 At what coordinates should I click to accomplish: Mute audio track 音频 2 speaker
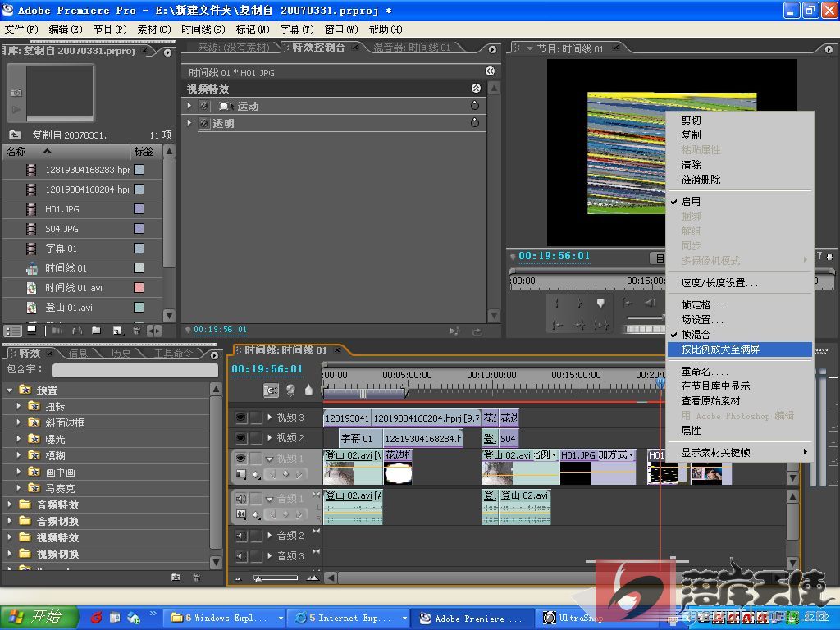coord(241,536)
